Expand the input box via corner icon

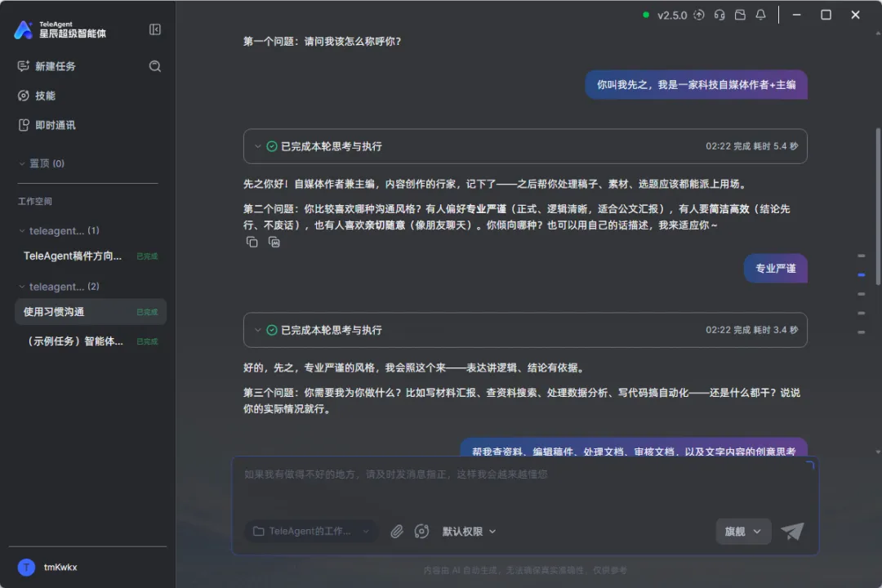click(810, 465)
